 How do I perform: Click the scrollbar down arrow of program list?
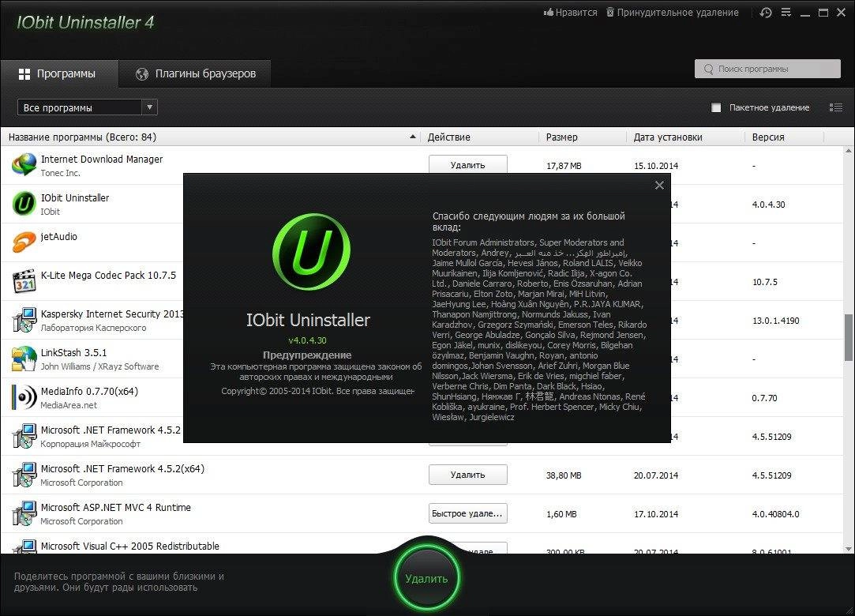click(x=849, y=548)
